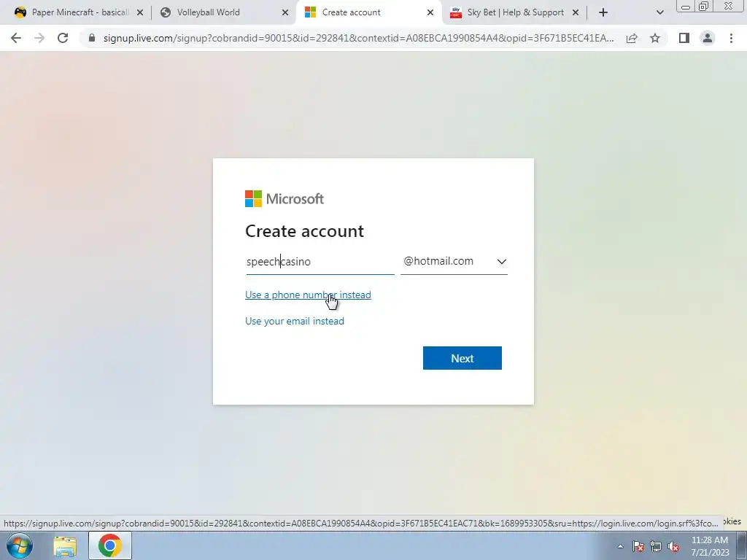The width and height of the screenshot is (747, 560).
Task: View site security lock info
Action: (92, 38)
